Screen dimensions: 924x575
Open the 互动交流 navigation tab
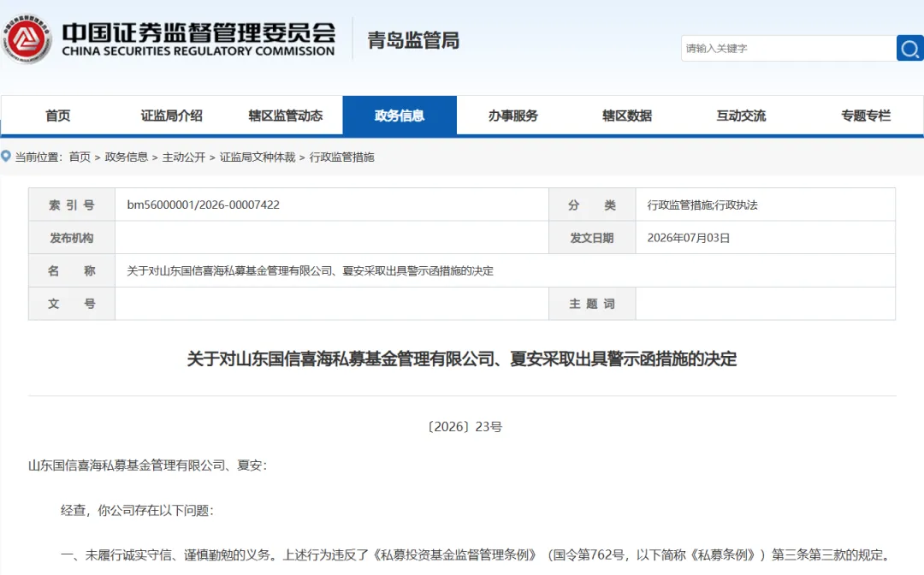741,116
